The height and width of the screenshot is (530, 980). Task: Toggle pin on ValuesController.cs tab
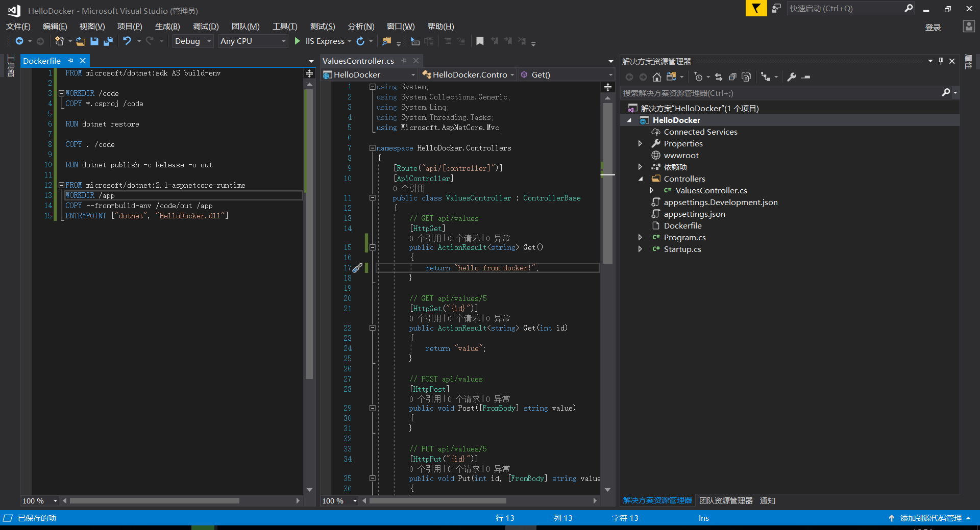coord(404,61)
